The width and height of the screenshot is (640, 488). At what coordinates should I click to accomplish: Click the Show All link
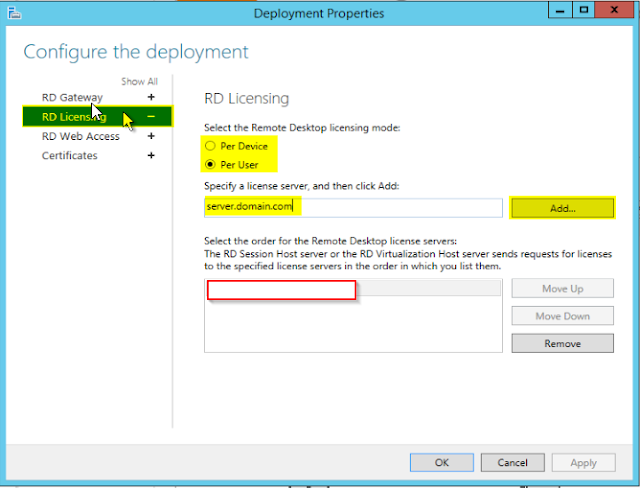coord(139,82)
